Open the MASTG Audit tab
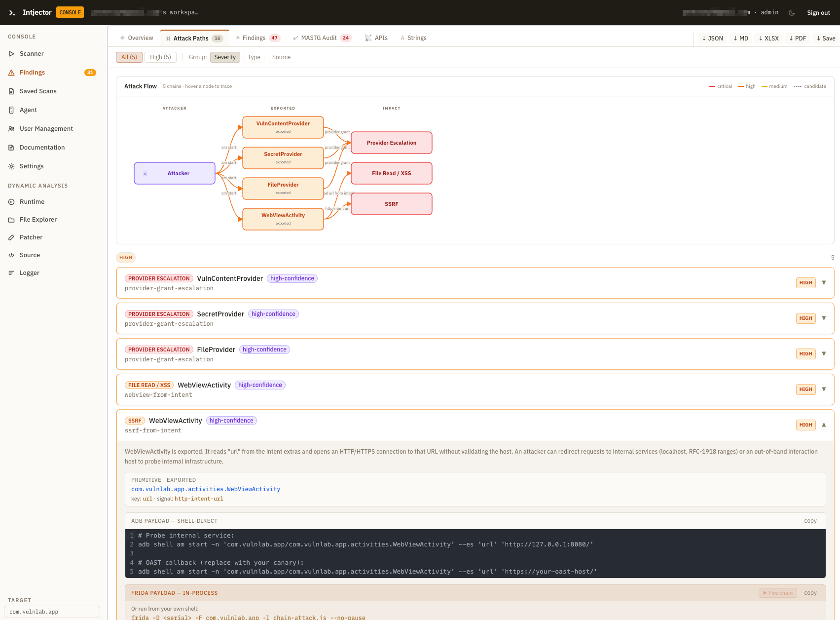 point(322,38)
